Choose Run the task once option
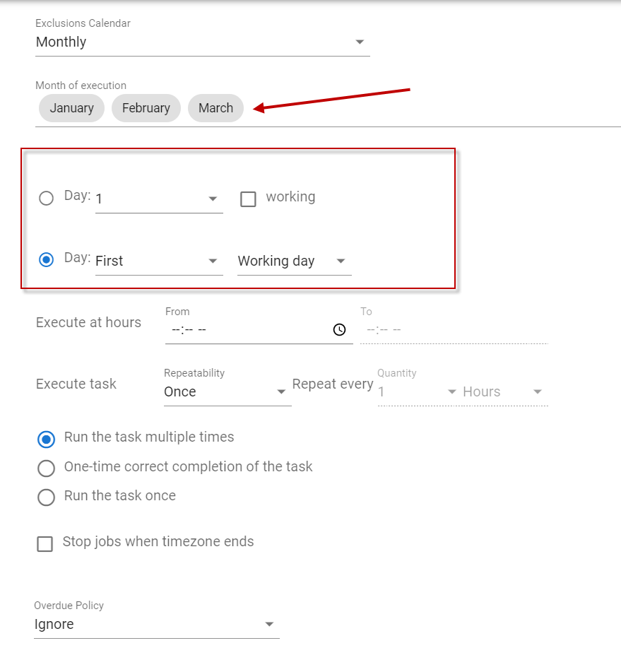 (47, 497)
